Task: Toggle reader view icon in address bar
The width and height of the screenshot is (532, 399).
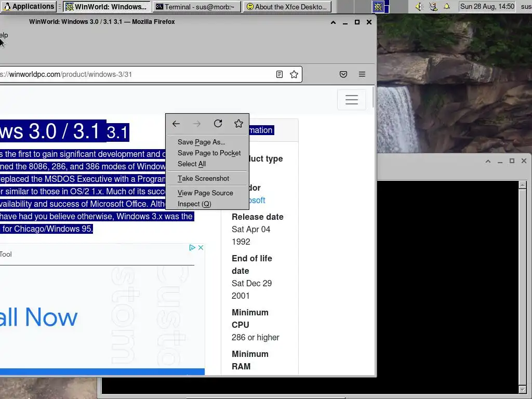Action: pyautogui.click(x=279, y=74)
